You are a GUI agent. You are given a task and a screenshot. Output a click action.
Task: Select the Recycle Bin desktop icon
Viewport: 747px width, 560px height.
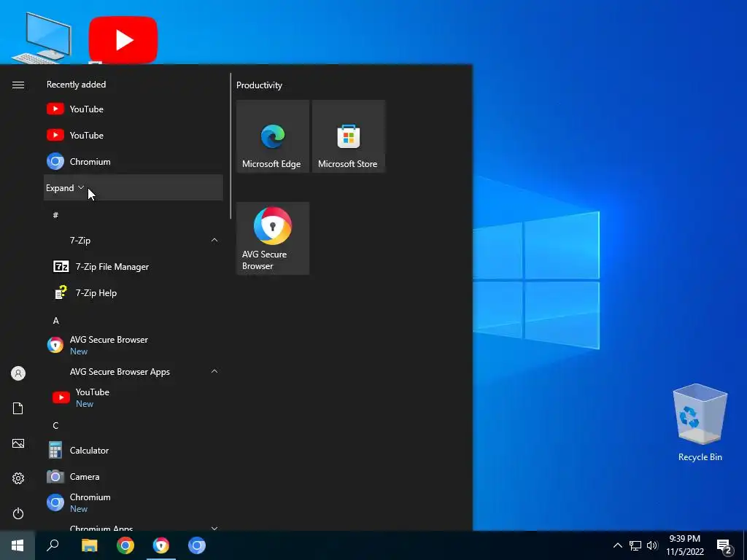[x=700, y=423]
